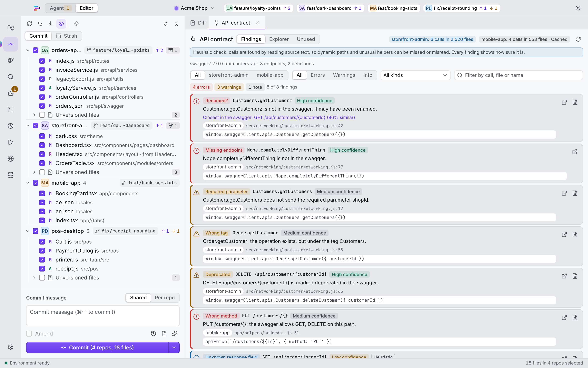Open the commit button dropdown arrow

point(174,347)
